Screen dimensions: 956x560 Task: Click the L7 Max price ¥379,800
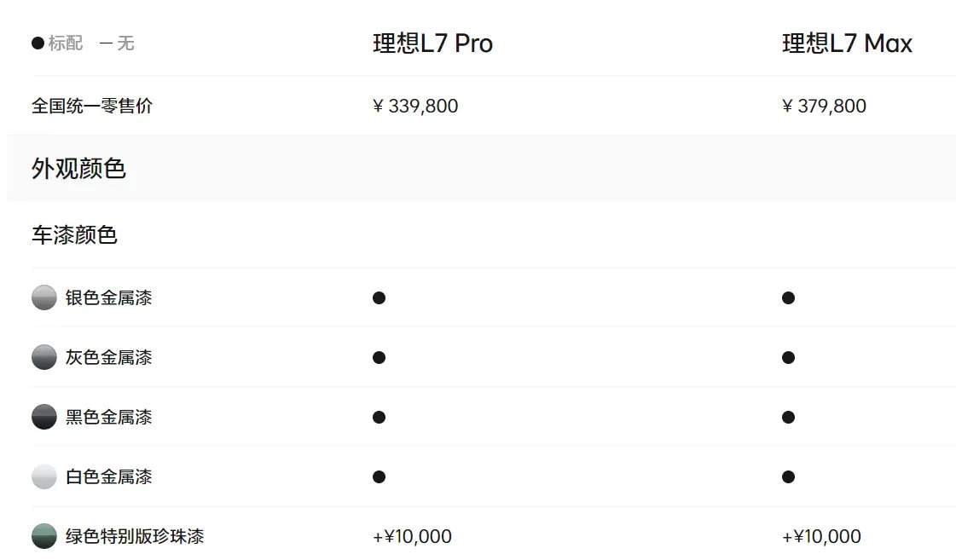coord(824,106)
